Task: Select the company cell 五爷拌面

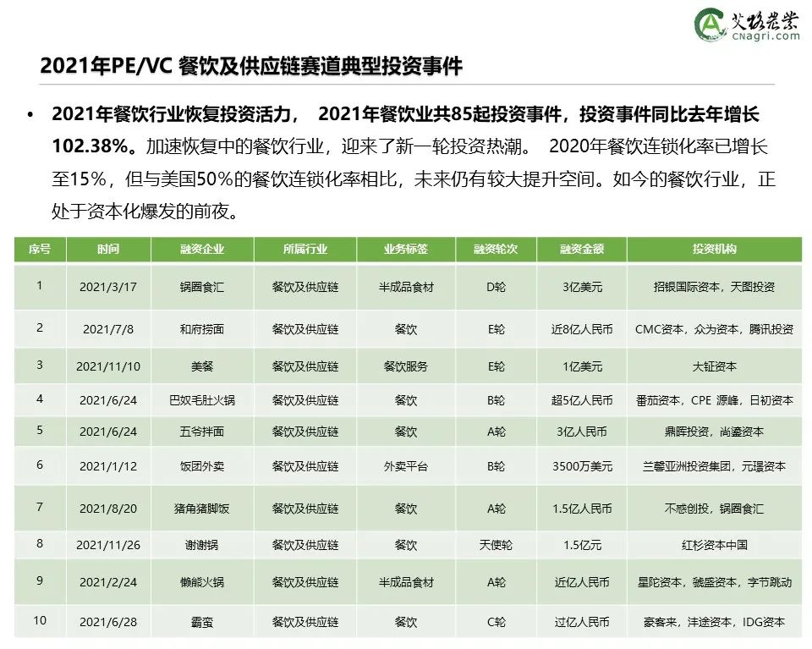Action: pyautogui.click(x=202, y=432)
